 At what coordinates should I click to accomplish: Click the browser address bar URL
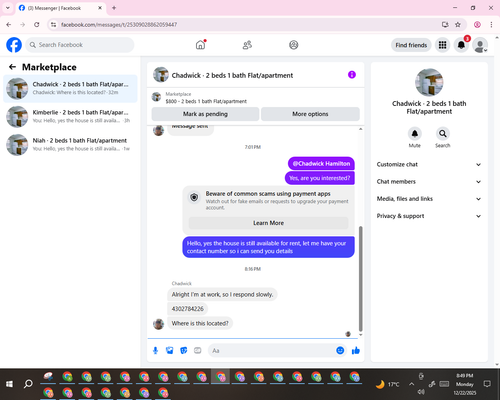click(x=119, y=25)
